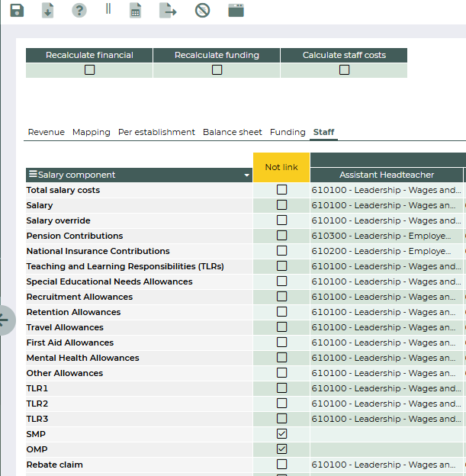Uncheck the Not link box for SMP
Viewport: 466px width, 476px height.
(x=281, y=434)
